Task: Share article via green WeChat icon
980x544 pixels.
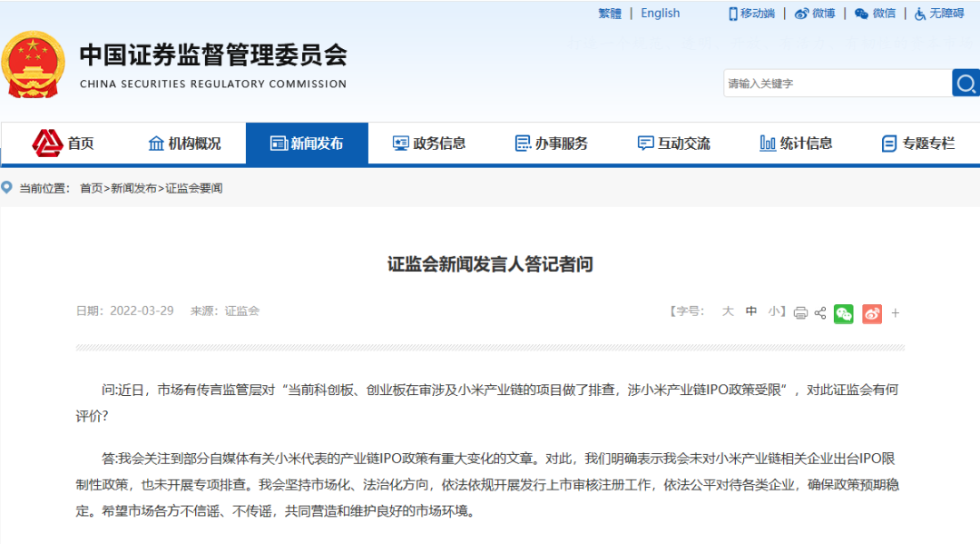Action: click(844, 313)
